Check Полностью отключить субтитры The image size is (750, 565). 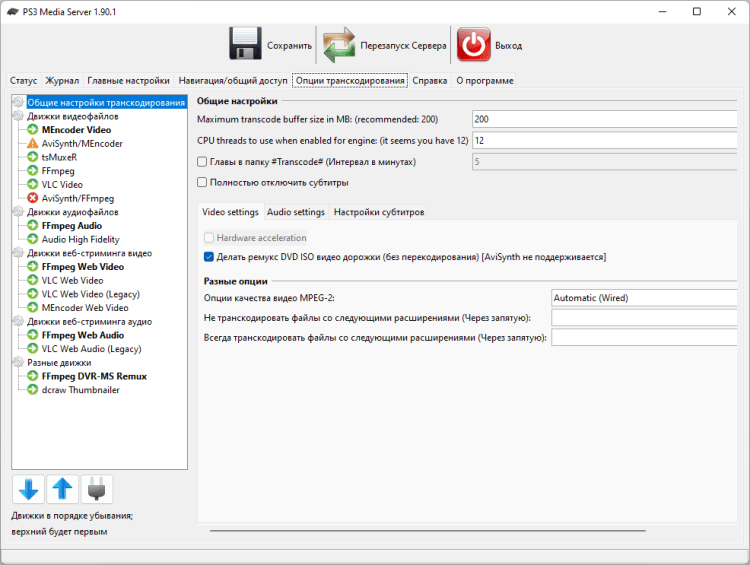coord(202,182)
